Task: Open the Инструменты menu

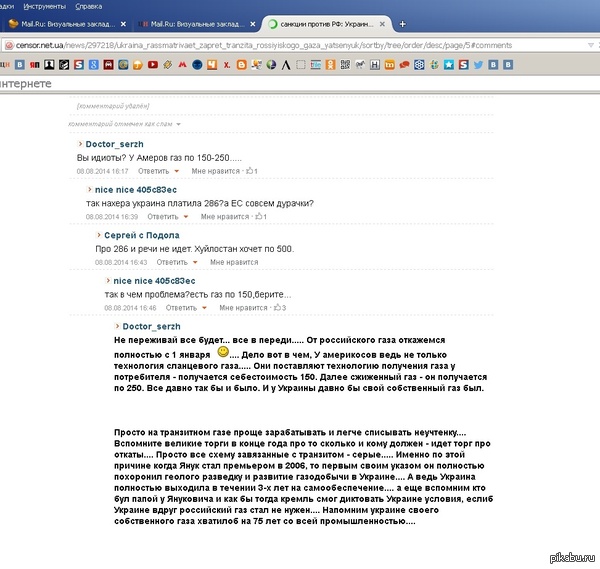Action: click(x=43, y=5)
